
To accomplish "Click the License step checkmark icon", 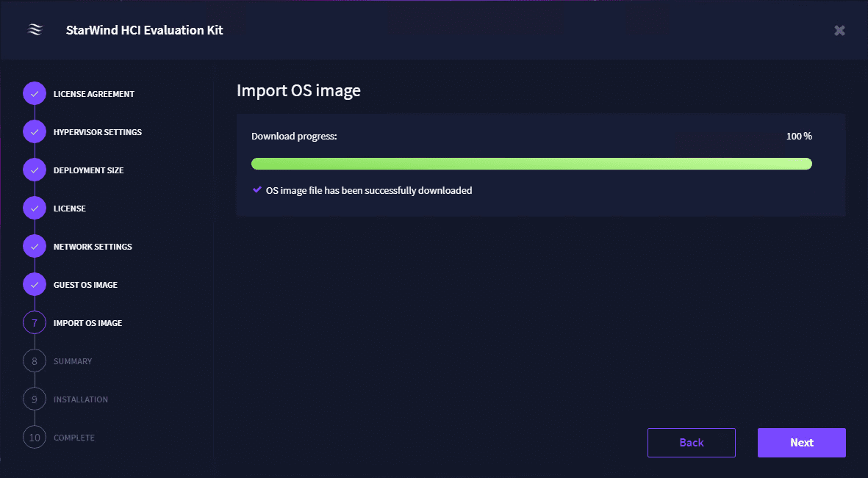I will coord(35,209).
